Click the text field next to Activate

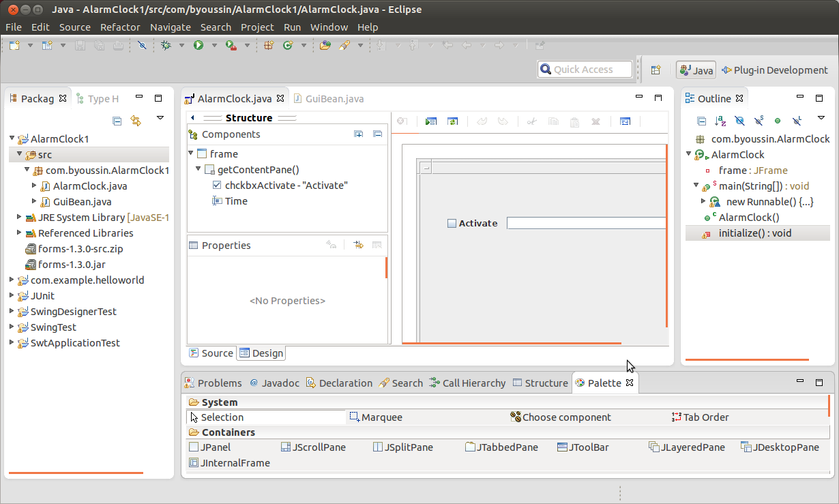[586, 223]
